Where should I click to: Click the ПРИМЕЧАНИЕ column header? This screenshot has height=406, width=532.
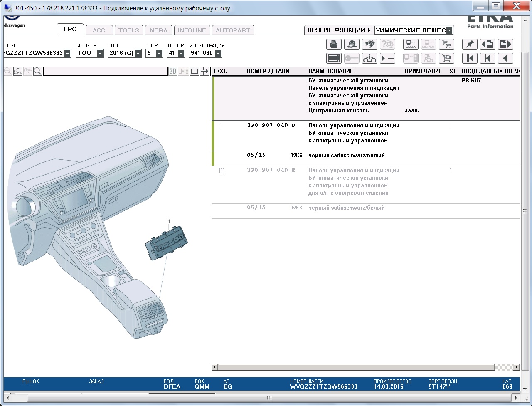(x=424, y=71)
